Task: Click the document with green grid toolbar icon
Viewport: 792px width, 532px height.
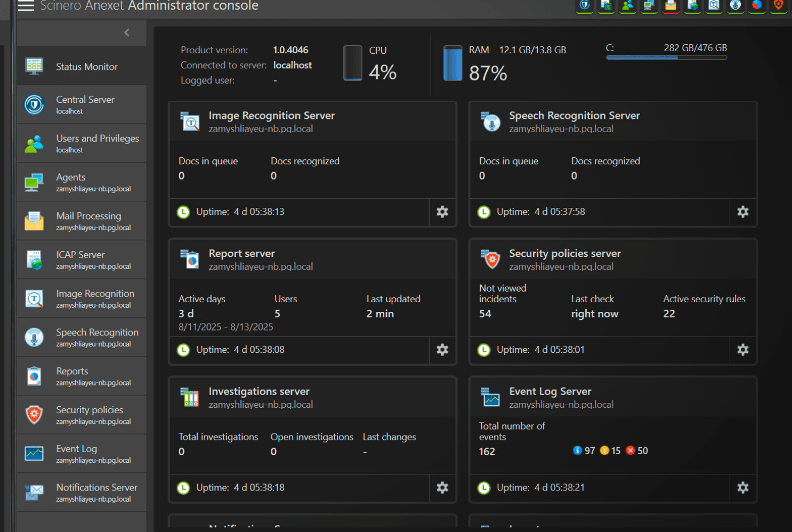Action: (x=606, y=5)
